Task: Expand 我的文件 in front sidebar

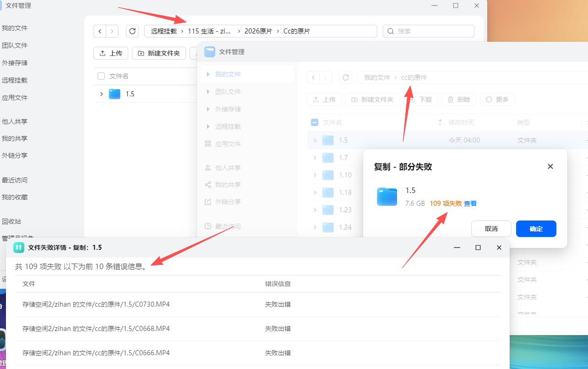Action: 208,74
